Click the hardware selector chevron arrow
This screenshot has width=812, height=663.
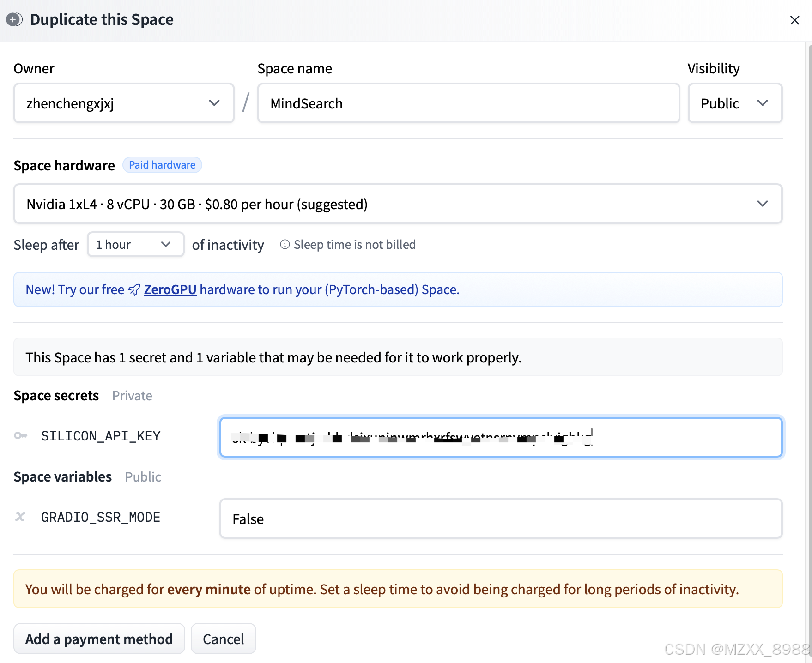(762, 204)
